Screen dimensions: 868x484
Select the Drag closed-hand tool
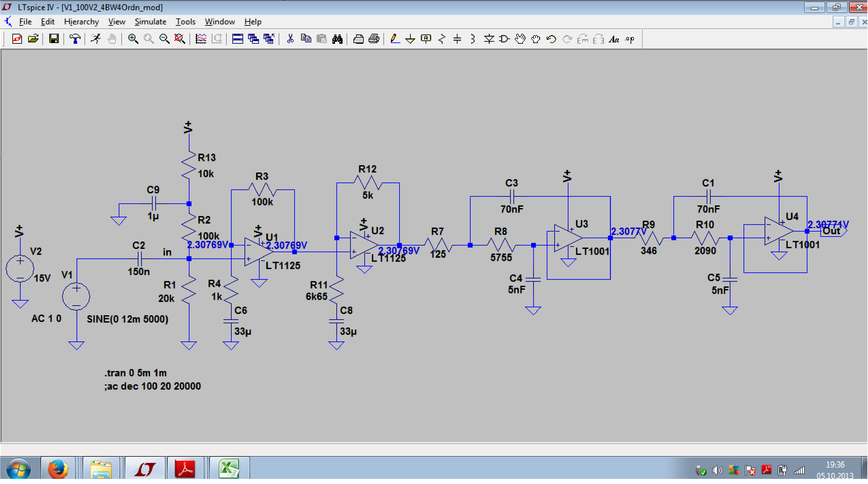[x=536, y=39]
